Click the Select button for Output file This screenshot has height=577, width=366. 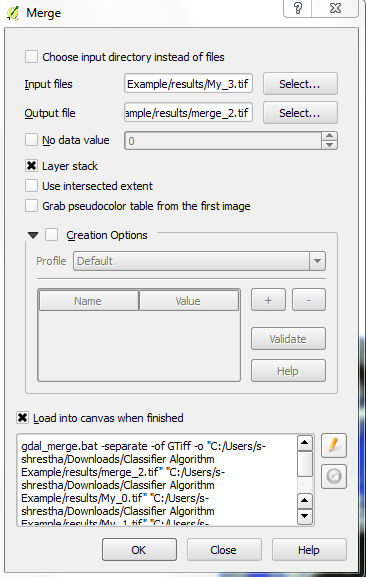pyautogui.click(x=300, y=113)
